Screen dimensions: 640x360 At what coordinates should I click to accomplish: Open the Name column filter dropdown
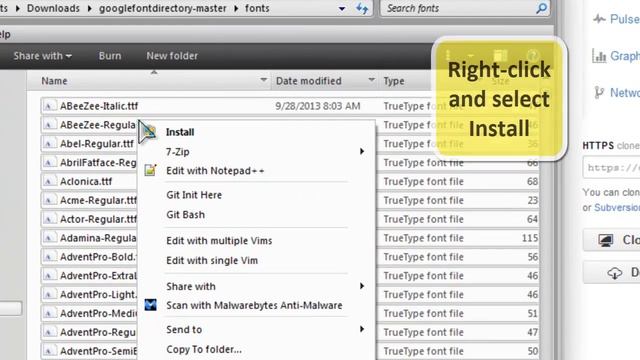tap(264, 80)
